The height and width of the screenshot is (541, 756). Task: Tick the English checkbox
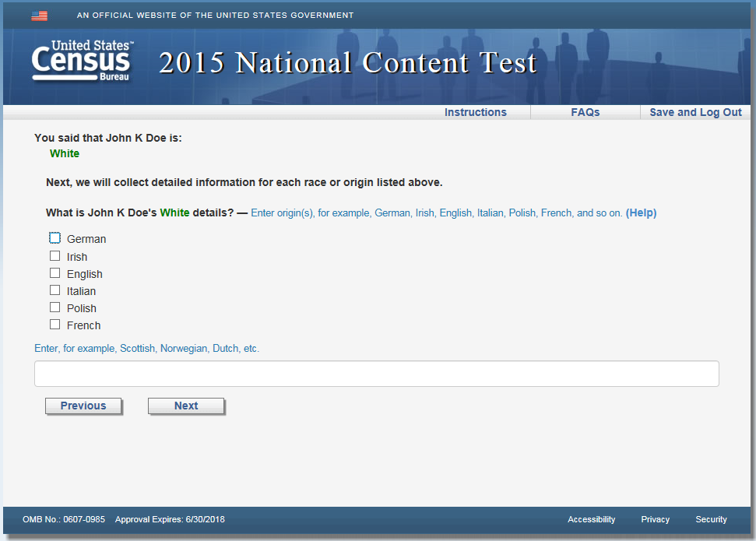point(55,273)
